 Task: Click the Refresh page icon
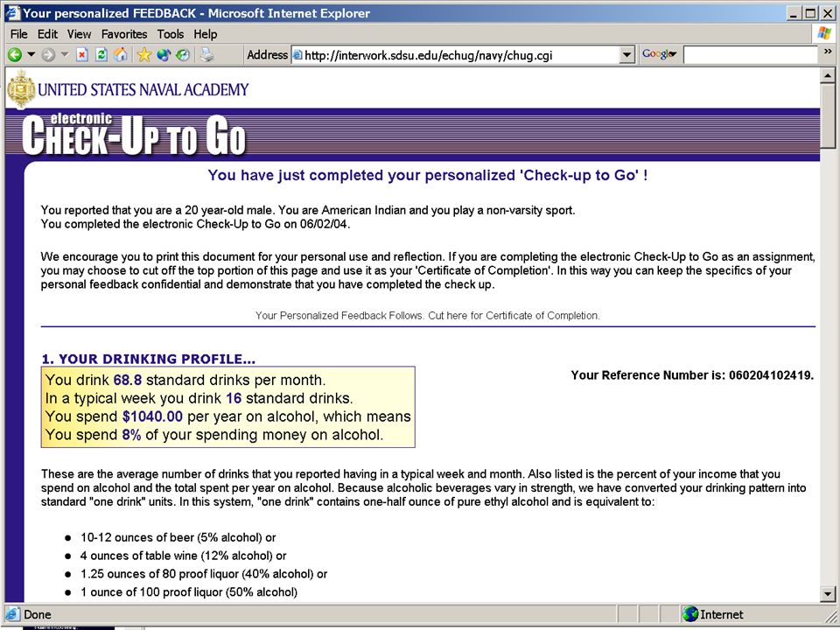101,54
